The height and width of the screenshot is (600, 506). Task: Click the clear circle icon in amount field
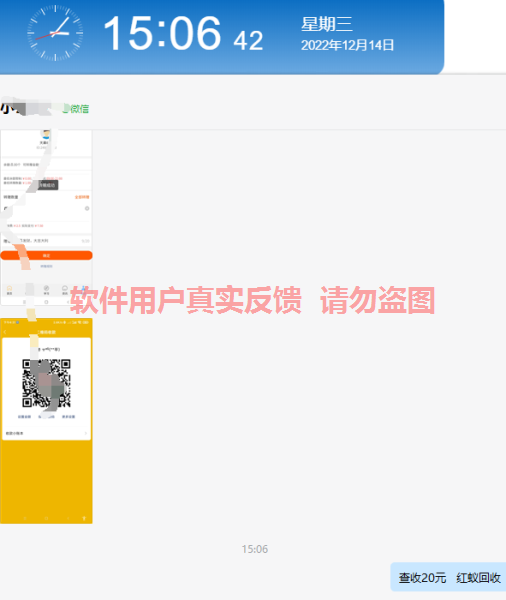point(87,208)
